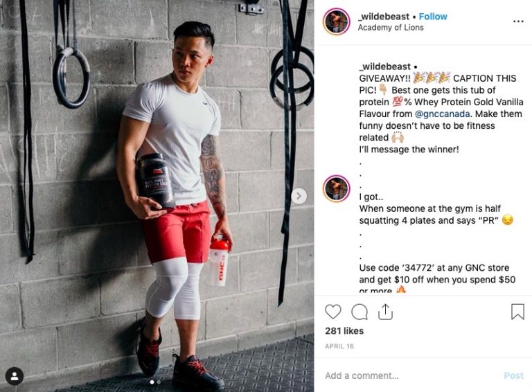Open comments with the speech bubble icon
Image resolution: width=532 pixels, height=392 pixels.
[360, 312]
